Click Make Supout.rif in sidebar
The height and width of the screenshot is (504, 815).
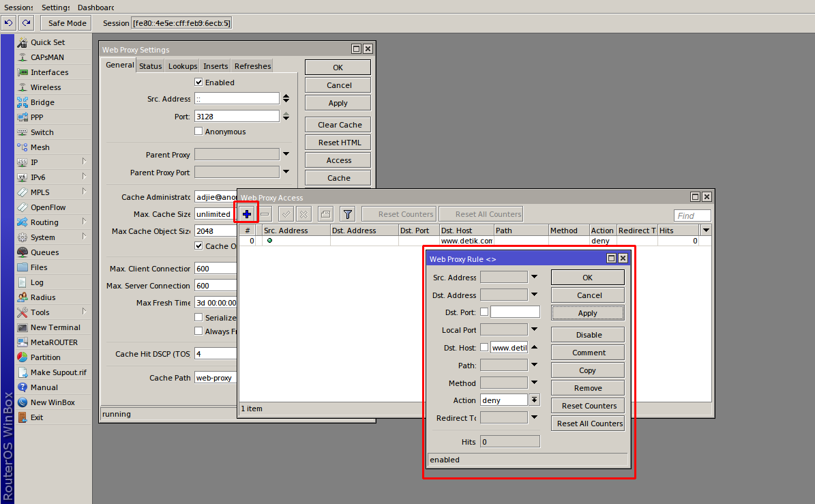(x=53, y=372)
